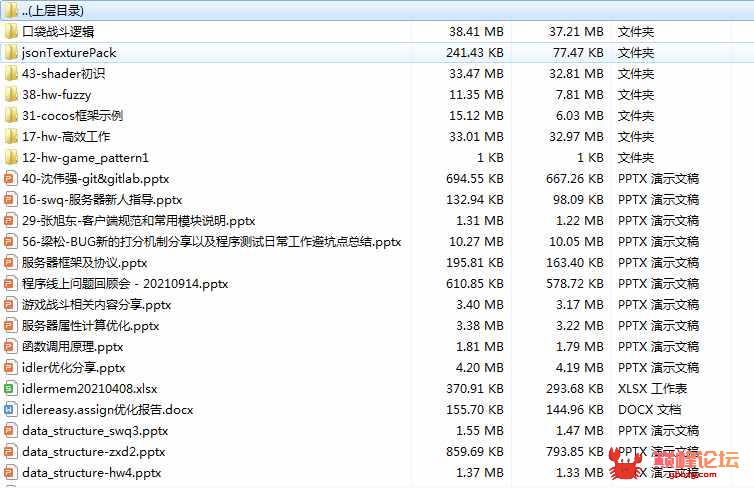Click size value 10.27 MB
The image size is (754, 488).
(x=476, y=241)
